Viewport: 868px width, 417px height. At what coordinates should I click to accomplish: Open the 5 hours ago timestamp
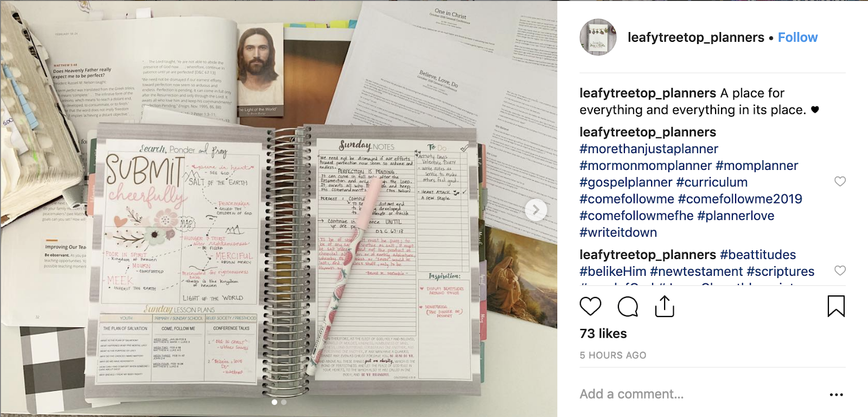[613, 355]
